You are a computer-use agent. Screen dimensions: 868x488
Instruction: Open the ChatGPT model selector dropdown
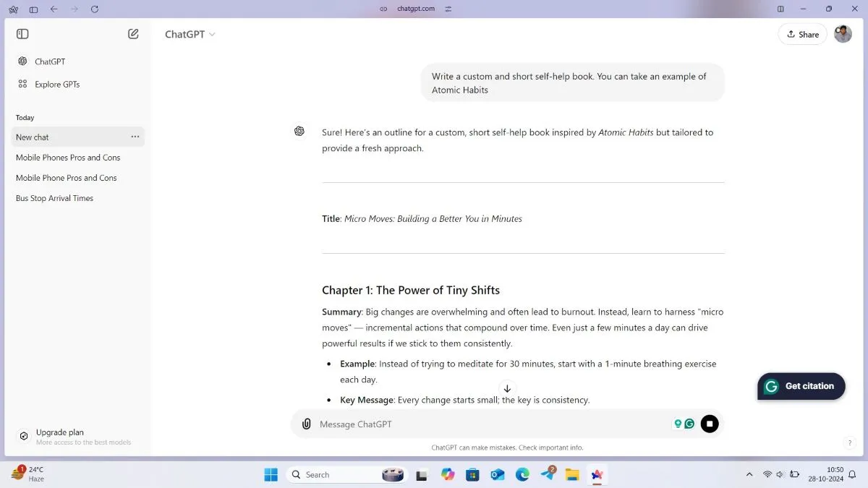coord(190,34)
